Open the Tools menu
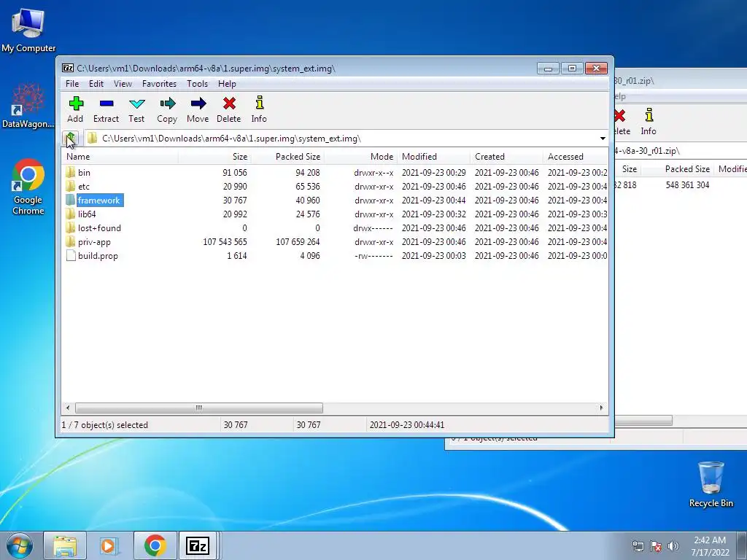Screen dimensions: 747x560 [x=197, y=84]
